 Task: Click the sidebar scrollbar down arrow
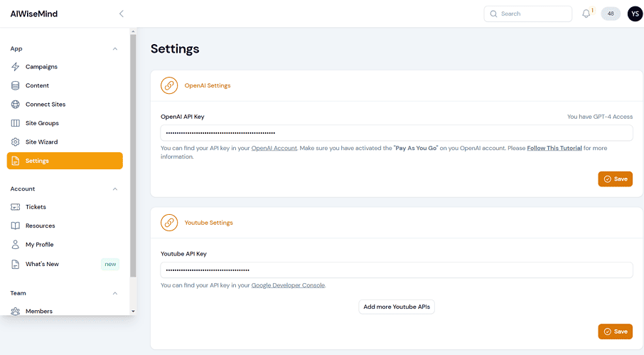pos(133,312)
